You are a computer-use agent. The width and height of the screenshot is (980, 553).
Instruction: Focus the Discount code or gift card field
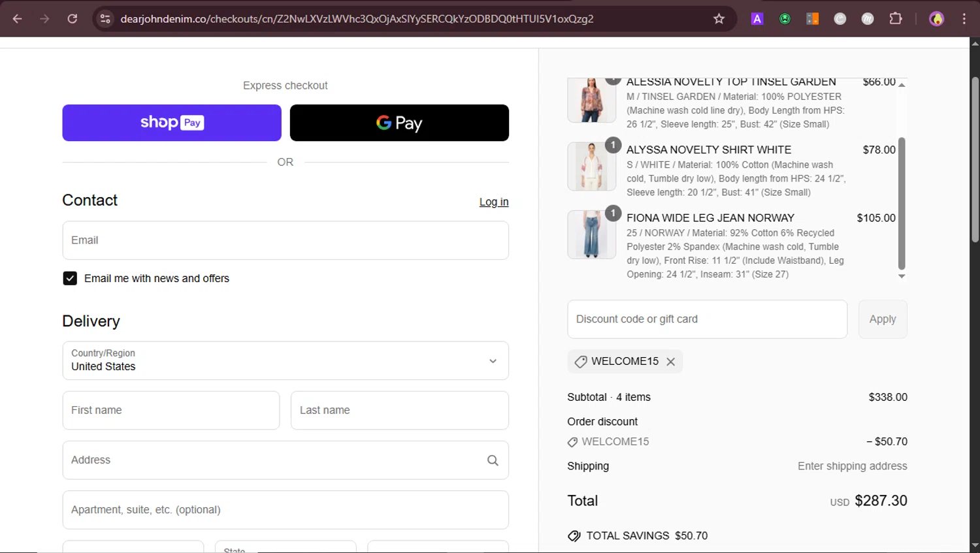[708, 319]
